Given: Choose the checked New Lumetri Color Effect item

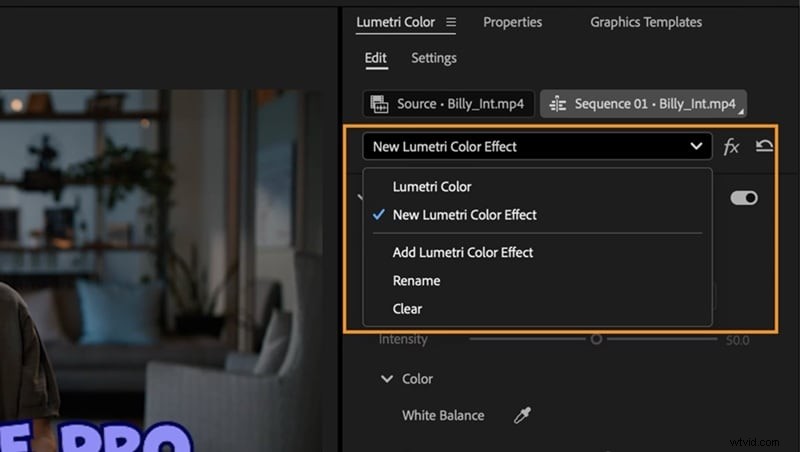Looking at the screenshot, I should [x=537, y=215].
